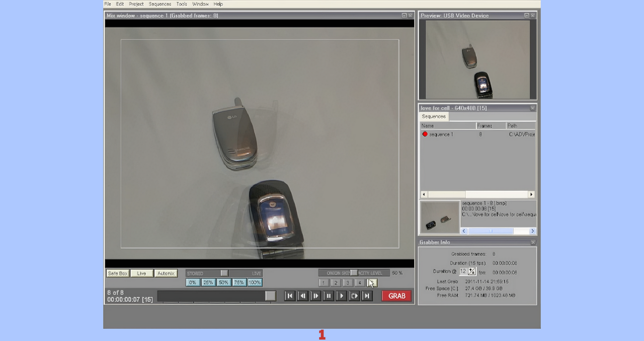Open the Window menu
Screen dimensions: 644x341
tap(200, 4)
